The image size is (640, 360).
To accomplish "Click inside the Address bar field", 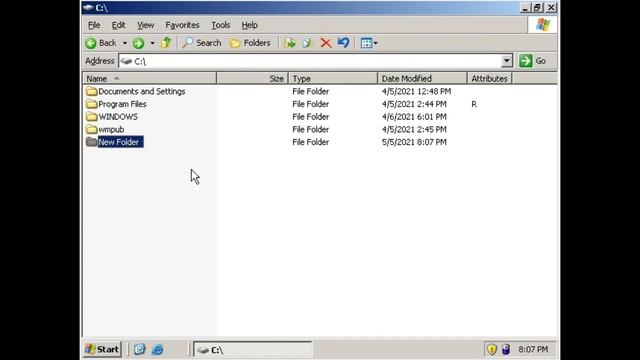I will pyautogui.click(x=310, y=61).
